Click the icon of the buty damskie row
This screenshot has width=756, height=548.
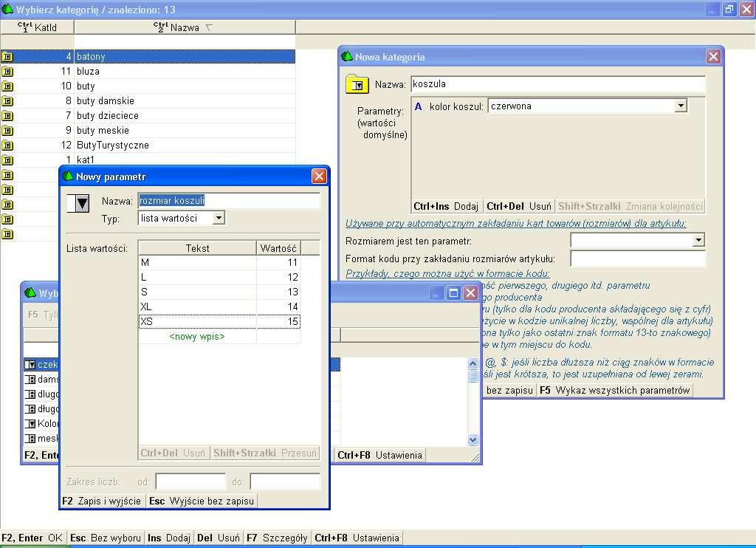coord(7,101)
